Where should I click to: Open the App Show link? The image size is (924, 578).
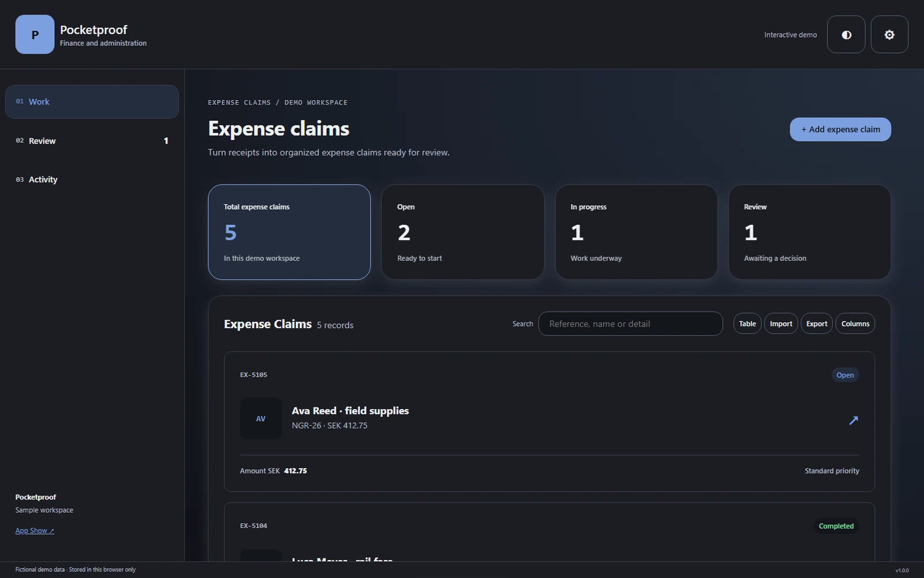(35, 531)
